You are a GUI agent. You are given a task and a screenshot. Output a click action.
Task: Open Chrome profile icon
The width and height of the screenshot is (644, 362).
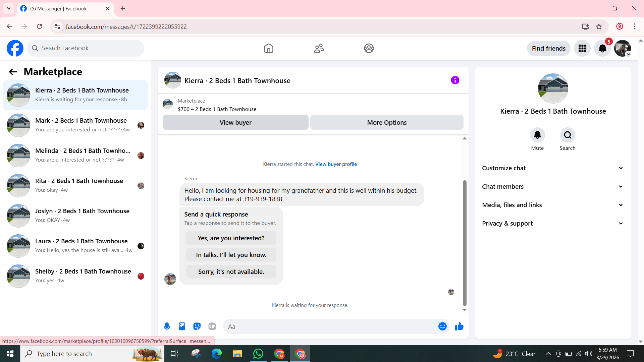coord(620,26)
